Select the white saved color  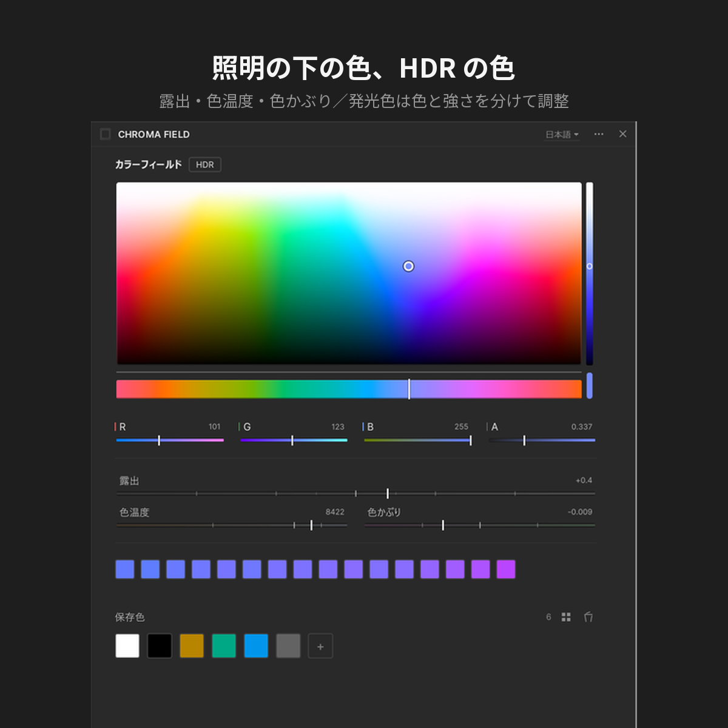127,646
